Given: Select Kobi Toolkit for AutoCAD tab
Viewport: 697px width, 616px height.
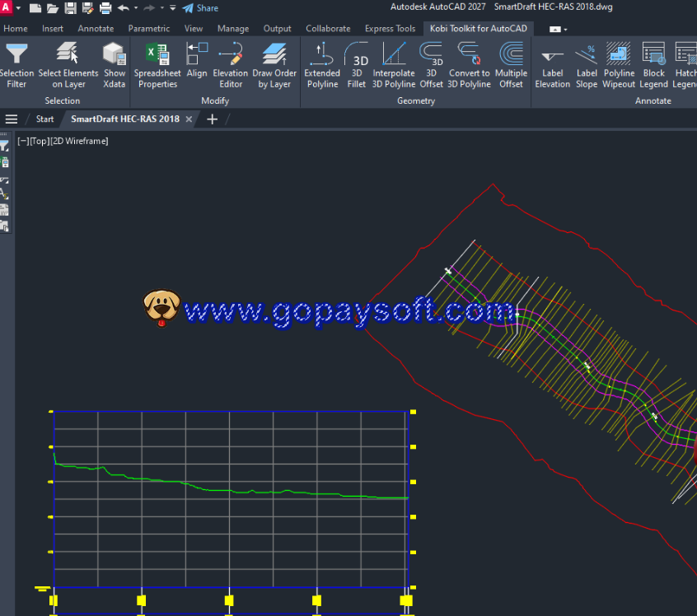Looking at the screenshot, I should pyautogui.click(x=479, y=29).
